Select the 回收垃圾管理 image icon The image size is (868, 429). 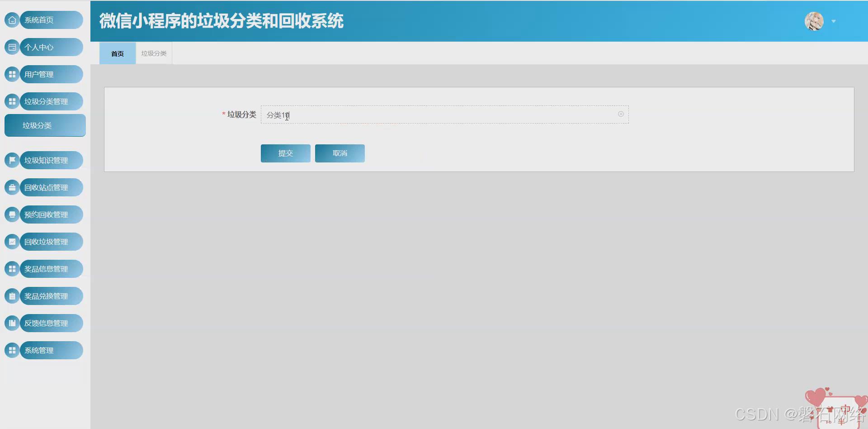pos(12,242)
